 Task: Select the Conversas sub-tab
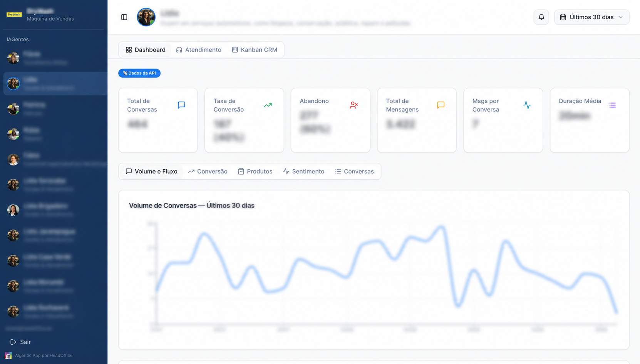point(354,172)
